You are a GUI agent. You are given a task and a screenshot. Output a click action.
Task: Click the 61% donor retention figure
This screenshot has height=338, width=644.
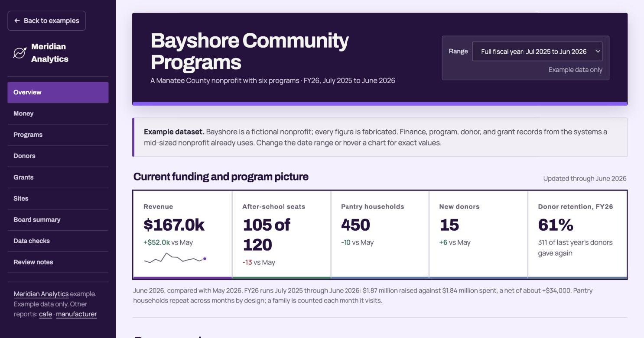(x=556, y=225)
